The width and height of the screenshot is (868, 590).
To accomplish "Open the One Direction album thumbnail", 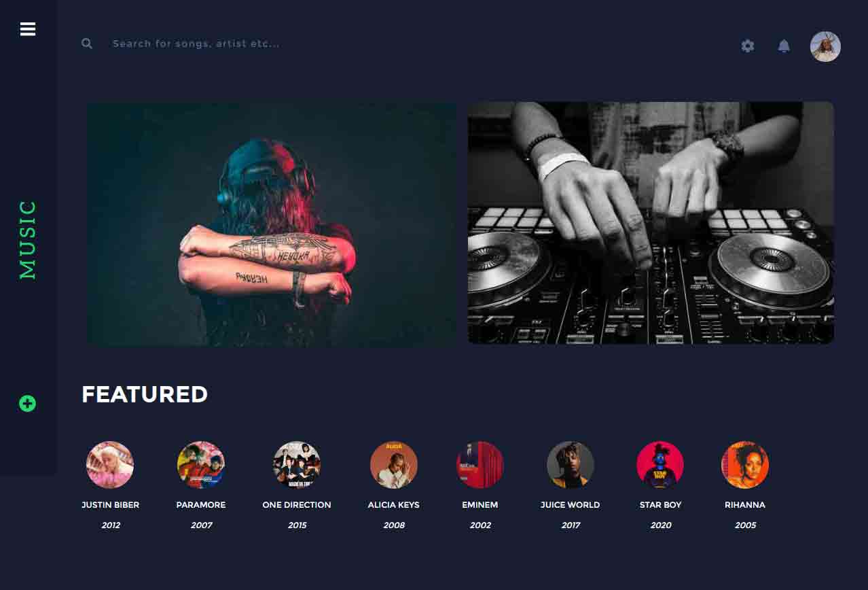I will (x=297, y=465).
